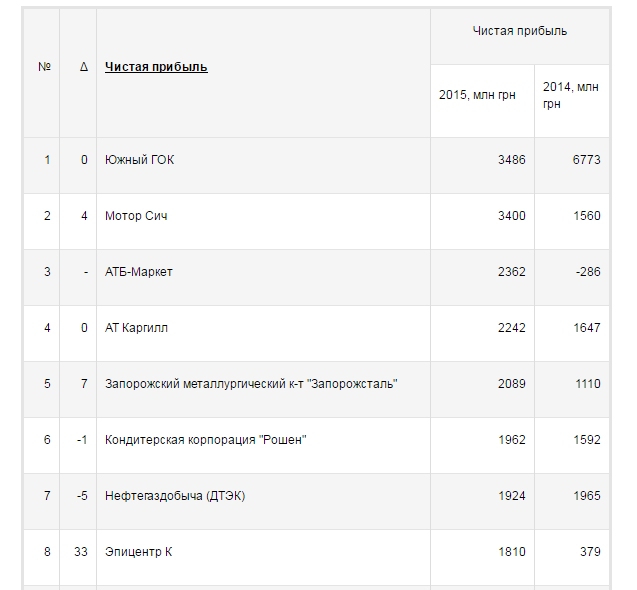Select the rank change value 33
637x590 pixels.
point(81,552)
